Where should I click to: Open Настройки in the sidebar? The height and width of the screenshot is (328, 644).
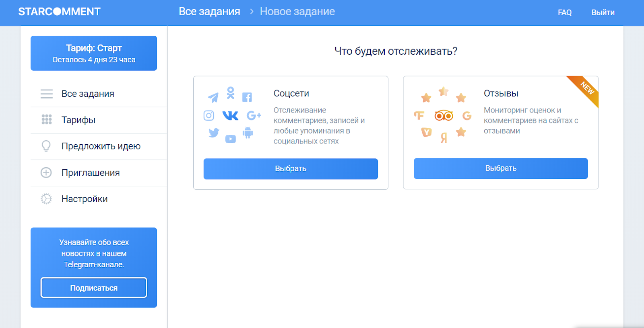[85, 199]
